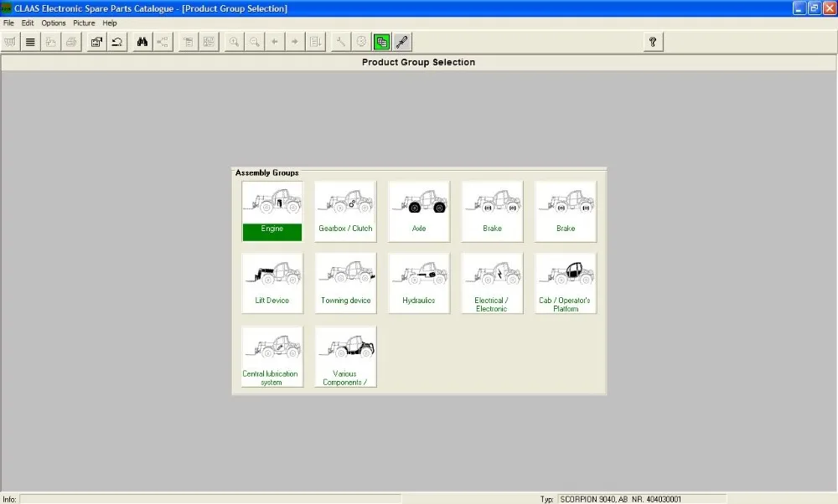Open the Options menu
838x504 pixels.
[54, 23]
